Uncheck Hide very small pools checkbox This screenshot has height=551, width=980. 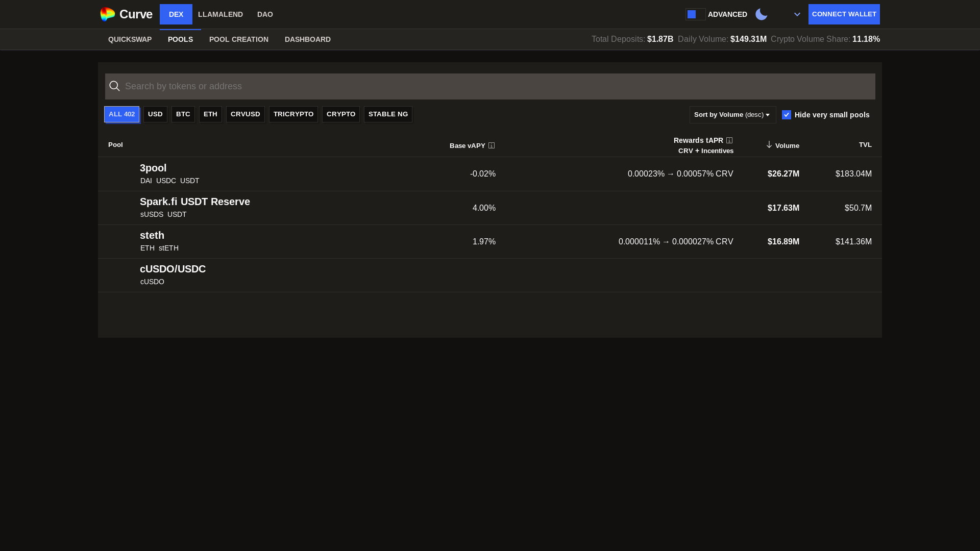pyautogui.click(x=787, y=115)
